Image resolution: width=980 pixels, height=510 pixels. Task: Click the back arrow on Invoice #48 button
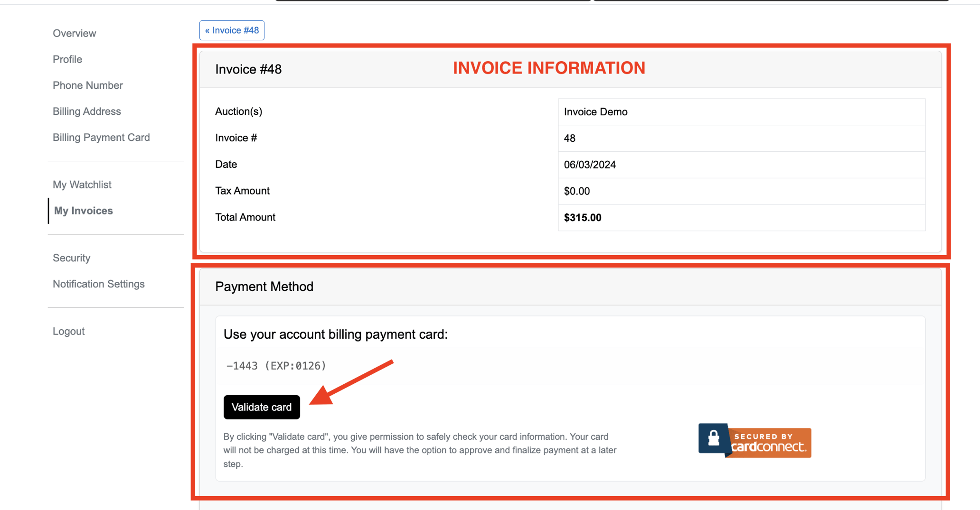(x=207, y=30)
